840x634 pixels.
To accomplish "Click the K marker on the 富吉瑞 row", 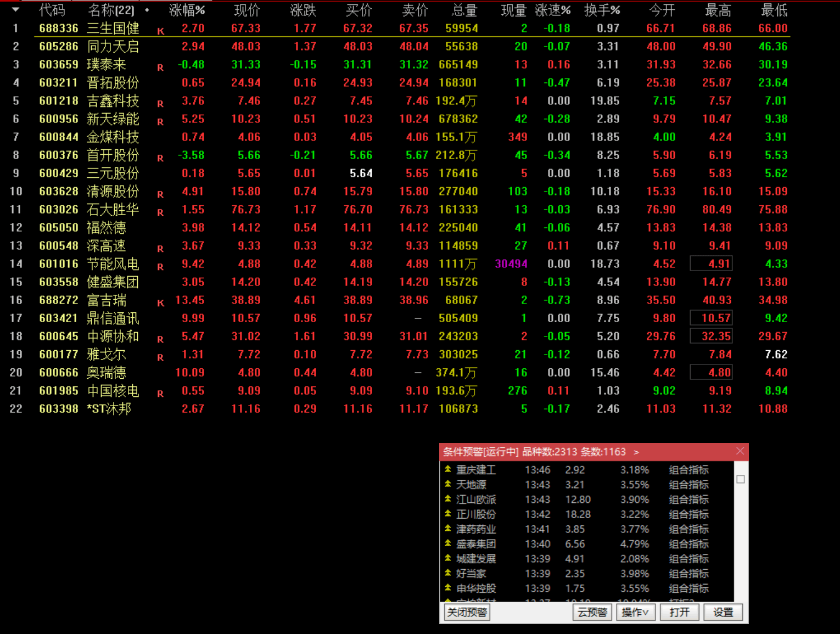I will pyautogui.click(x=160, y=303).
